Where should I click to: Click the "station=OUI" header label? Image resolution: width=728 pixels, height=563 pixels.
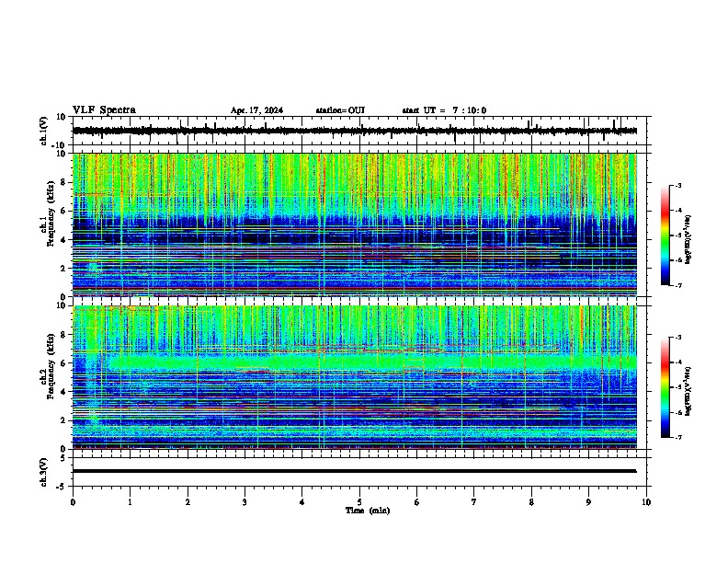click(x=340, y=110)
